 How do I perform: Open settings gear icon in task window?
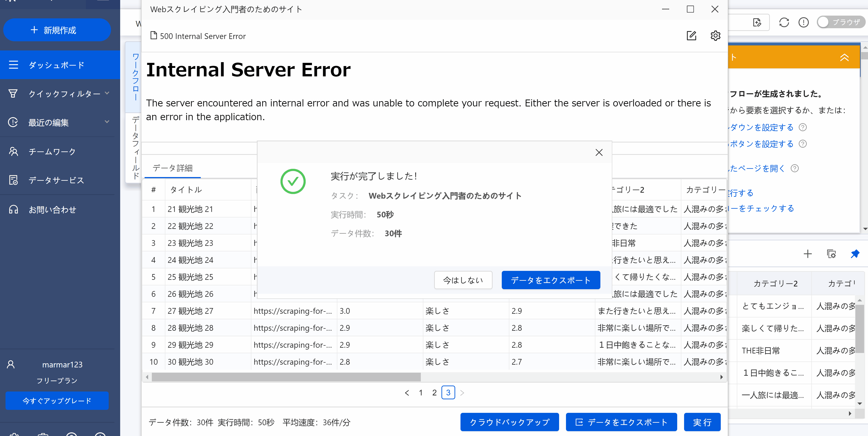[715, 36]
